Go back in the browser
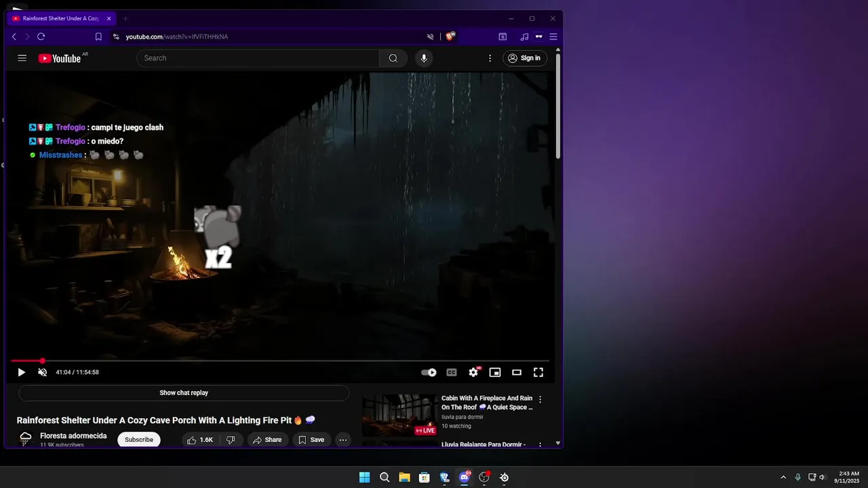This screenshot has height=488, width=868. pyautogui.click(x=14, y=37)
